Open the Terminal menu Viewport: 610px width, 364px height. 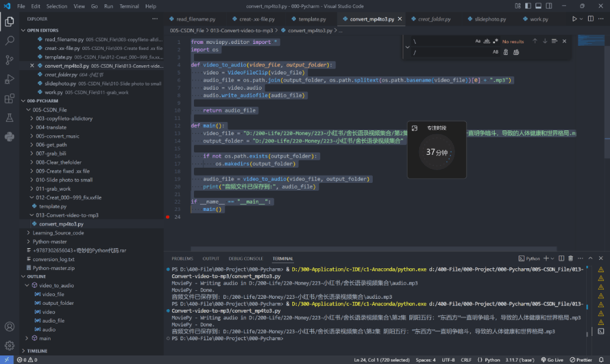point(129,6)
